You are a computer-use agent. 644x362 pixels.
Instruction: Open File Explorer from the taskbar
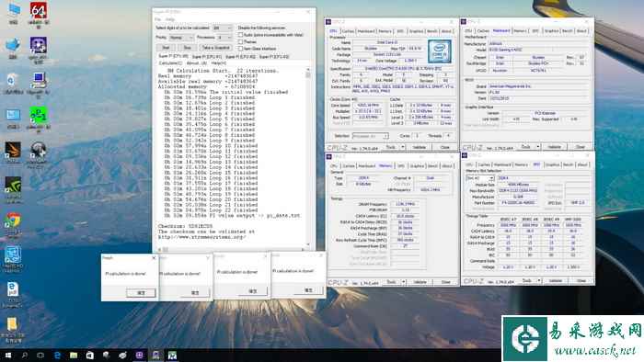tap(74, 355)
